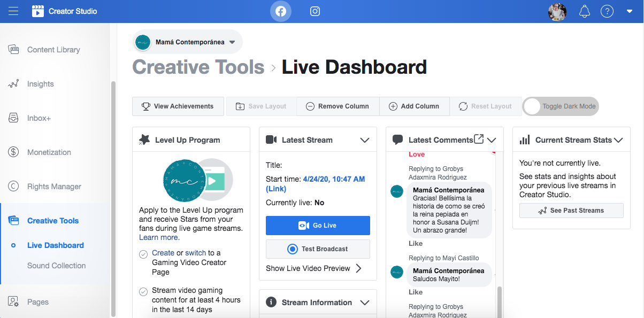
Task: Click the Learn more link
Action: coord(159,237)
